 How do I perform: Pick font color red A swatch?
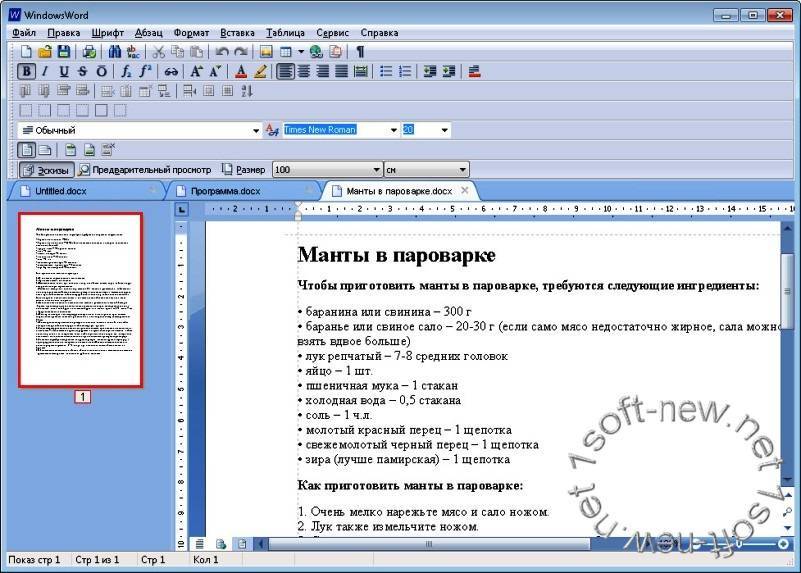click(x=241, y=71)
